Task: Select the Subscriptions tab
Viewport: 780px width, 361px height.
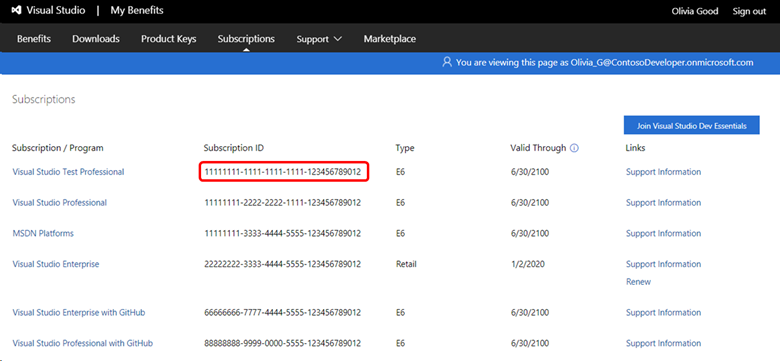Action: (246, 39)
